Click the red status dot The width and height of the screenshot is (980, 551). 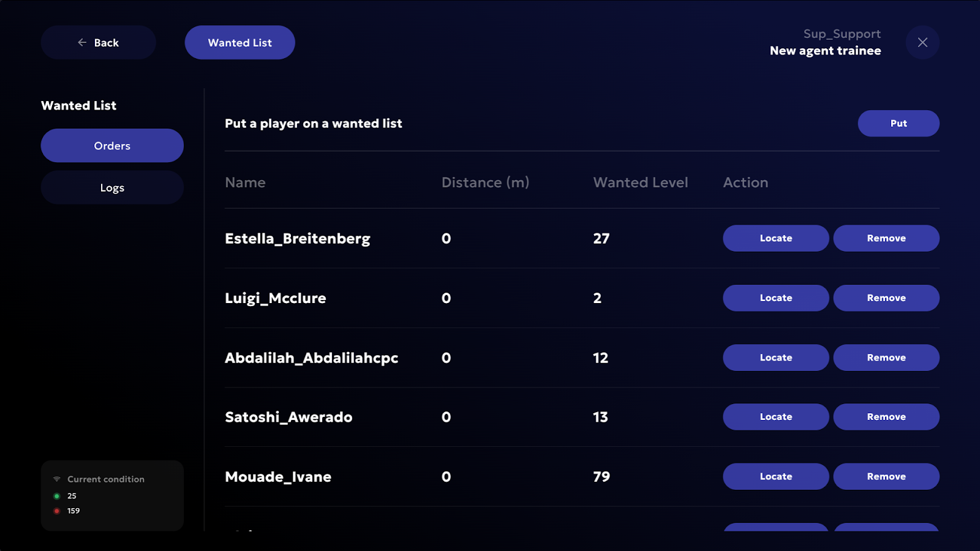[56, 511]
